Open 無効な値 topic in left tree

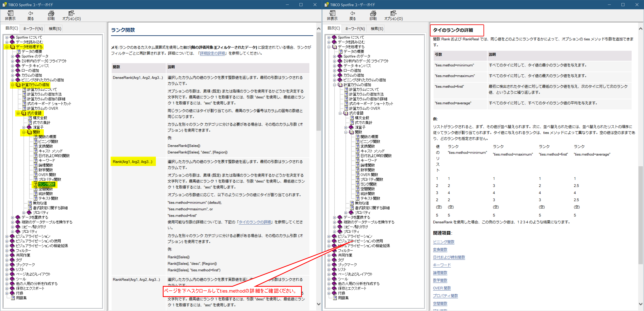pos(40,203)
